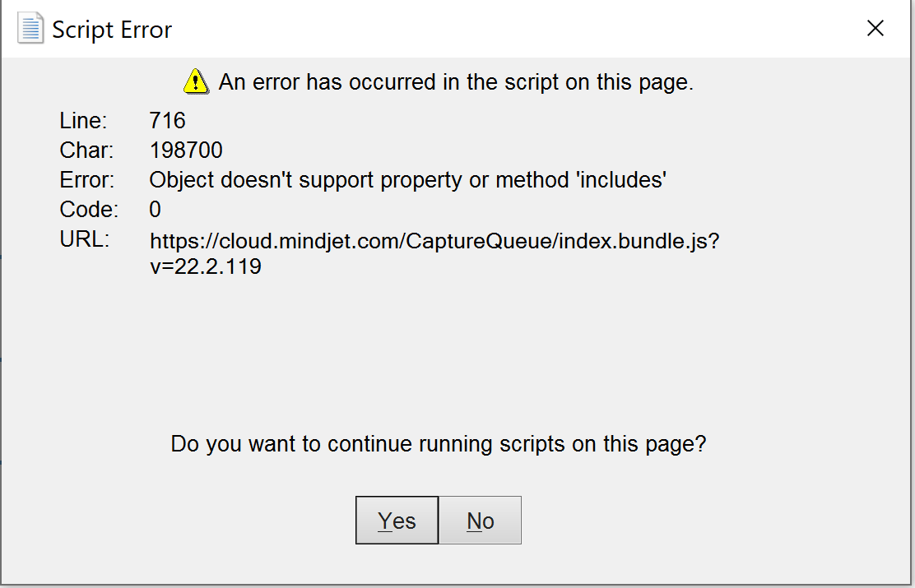The image size is (915, 588).
Task: Click the yellow warning triangle icon
Action: point(196,81)
